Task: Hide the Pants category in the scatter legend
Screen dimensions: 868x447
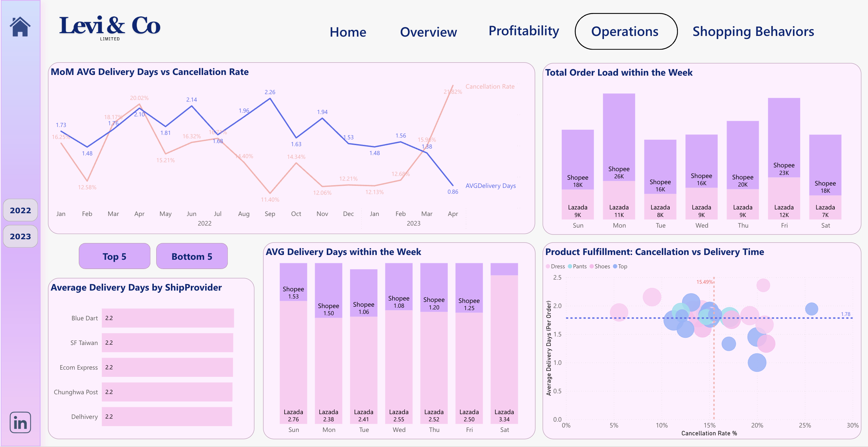Action: click(578, 266)
